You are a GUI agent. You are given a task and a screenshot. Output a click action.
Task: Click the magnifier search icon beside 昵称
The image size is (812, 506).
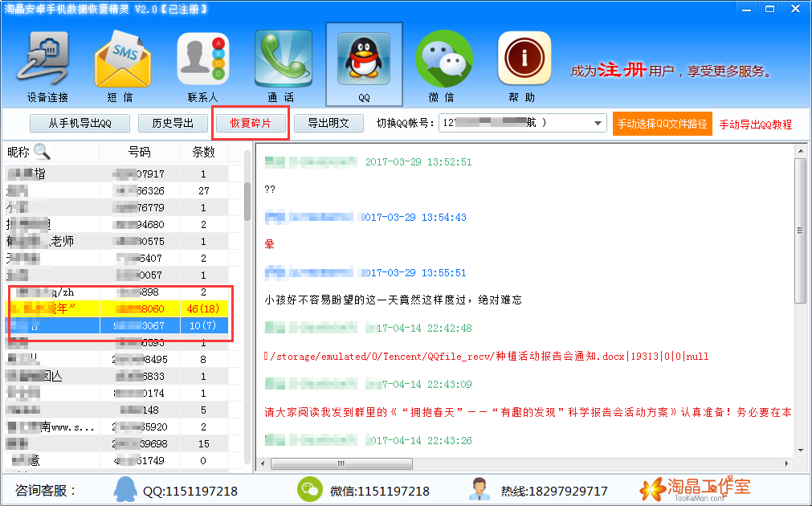coord(42,151)
